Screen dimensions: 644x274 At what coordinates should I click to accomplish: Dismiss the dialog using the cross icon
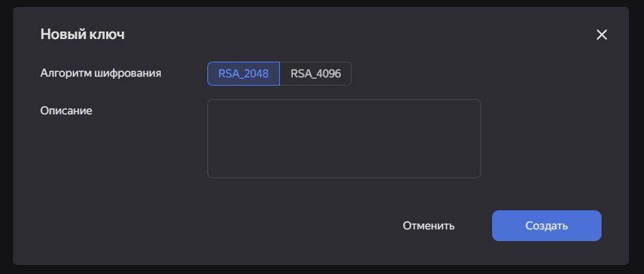602,35
